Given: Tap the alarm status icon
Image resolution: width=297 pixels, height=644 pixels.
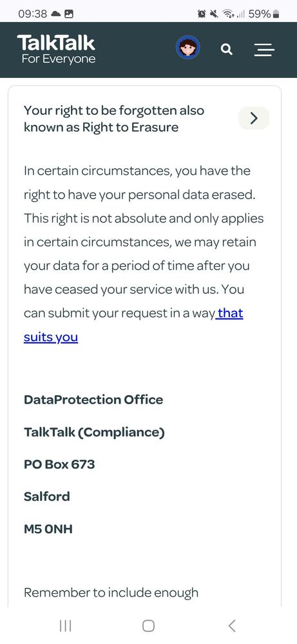Looking at the screenshot, I should pyautogui.click(x=201, y=14).
